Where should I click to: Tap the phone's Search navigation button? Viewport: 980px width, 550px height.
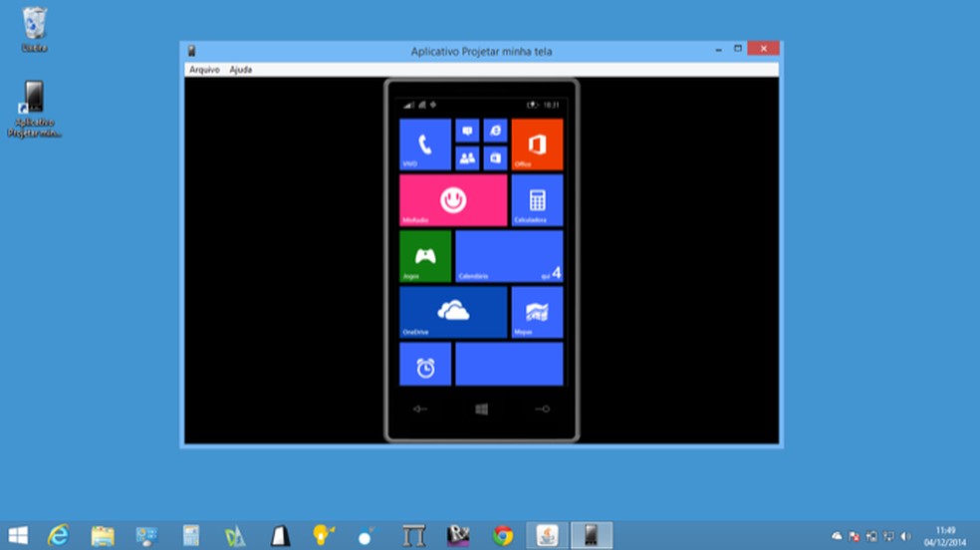[x=542, y=409]
